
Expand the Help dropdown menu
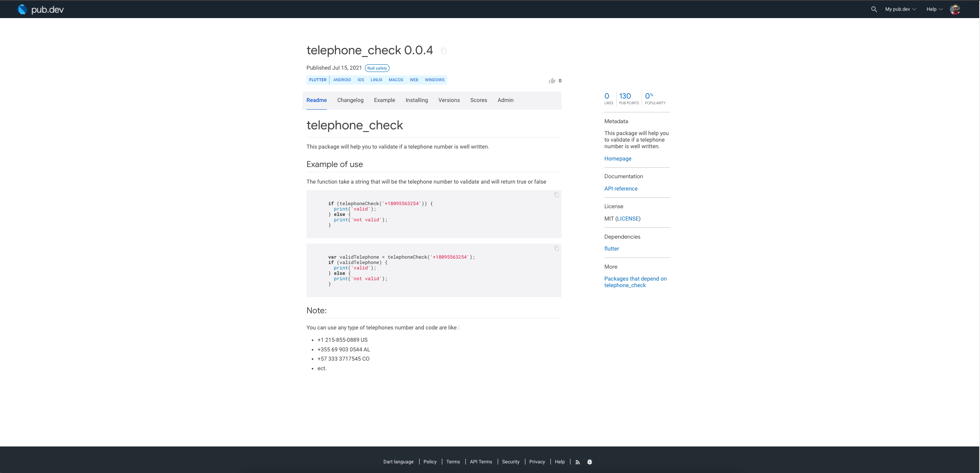point(934,9)
